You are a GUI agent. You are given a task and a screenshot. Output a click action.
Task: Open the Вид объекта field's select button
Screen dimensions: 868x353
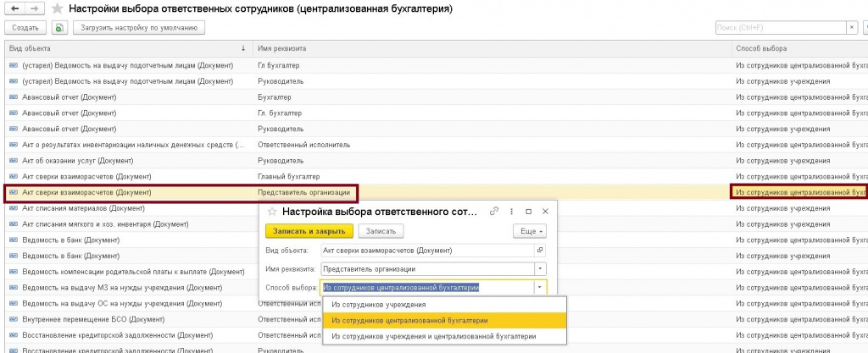tap(540, 251)
